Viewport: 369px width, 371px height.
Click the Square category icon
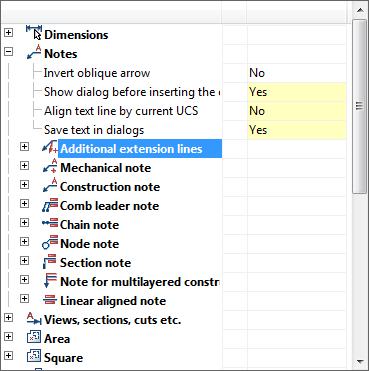coord(34,356)
